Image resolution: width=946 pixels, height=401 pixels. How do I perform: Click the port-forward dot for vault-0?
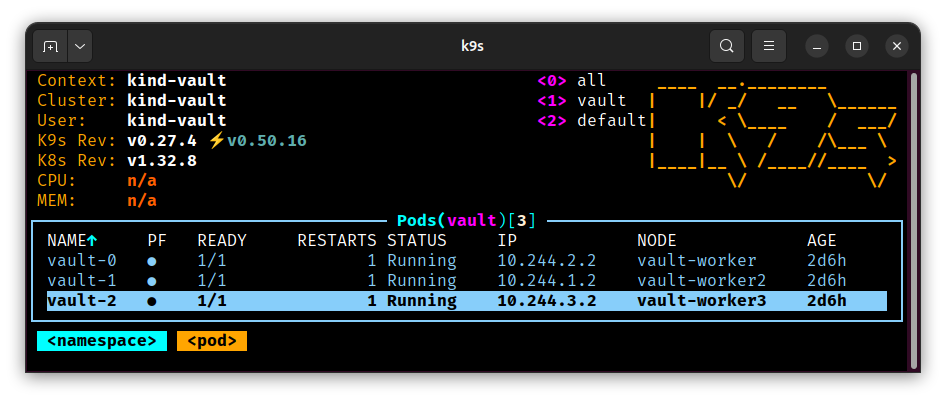(x=152, y=262)
